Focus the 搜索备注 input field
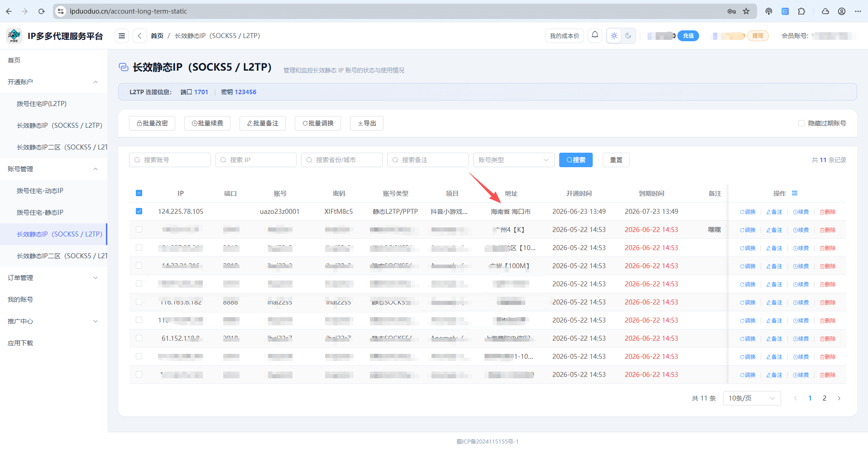868x449 pixels. click(428, 160)
